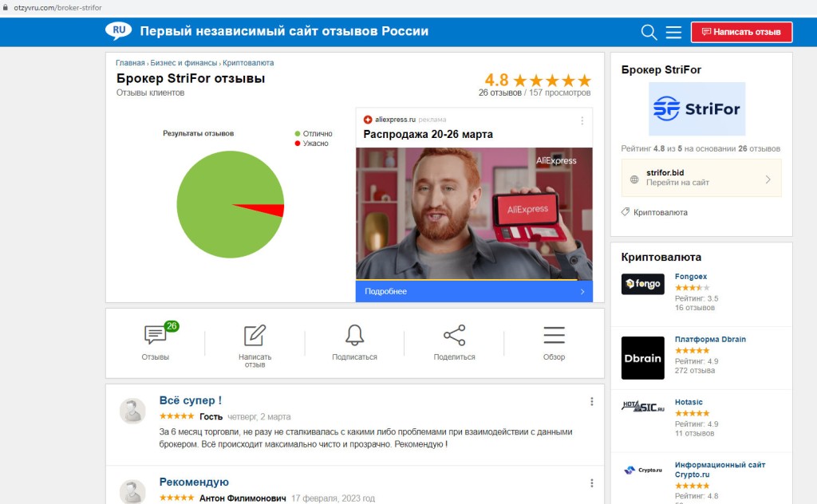
Task: Open options menu for 'Рекомендую' review
Action: 591,482
